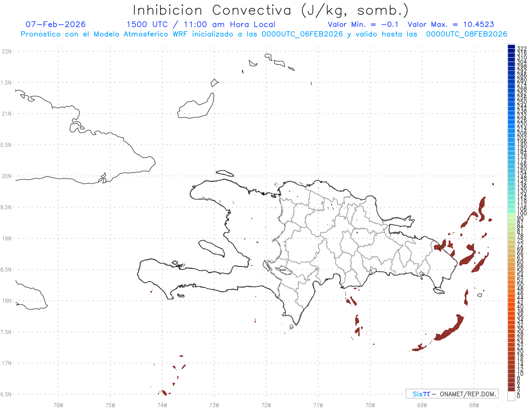The image size is (532, 411).
Task: Click the '0.5N' latitude label
Action: (x=7, y=145)
